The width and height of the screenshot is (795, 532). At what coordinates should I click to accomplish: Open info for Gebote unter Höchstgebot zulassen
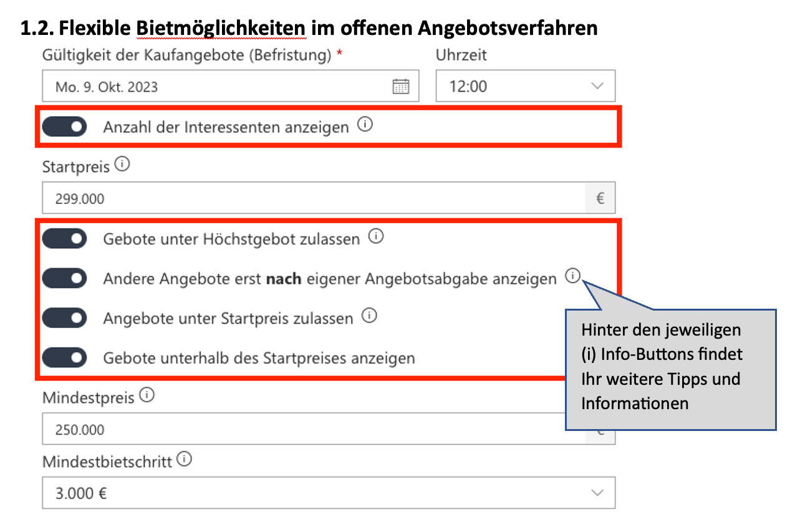click(x=375, y=237)
